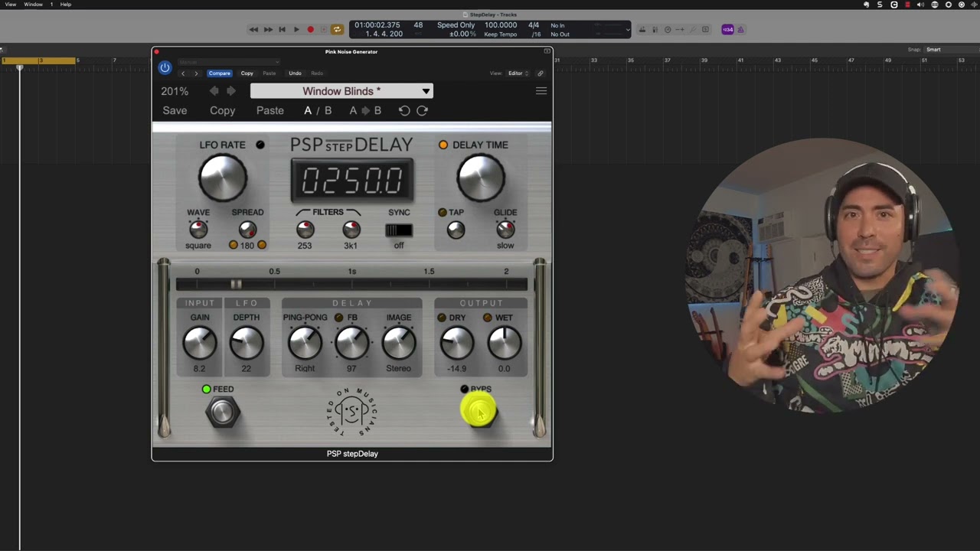
Task: Click the WAVE selector knob
Action: click(198, 229)
